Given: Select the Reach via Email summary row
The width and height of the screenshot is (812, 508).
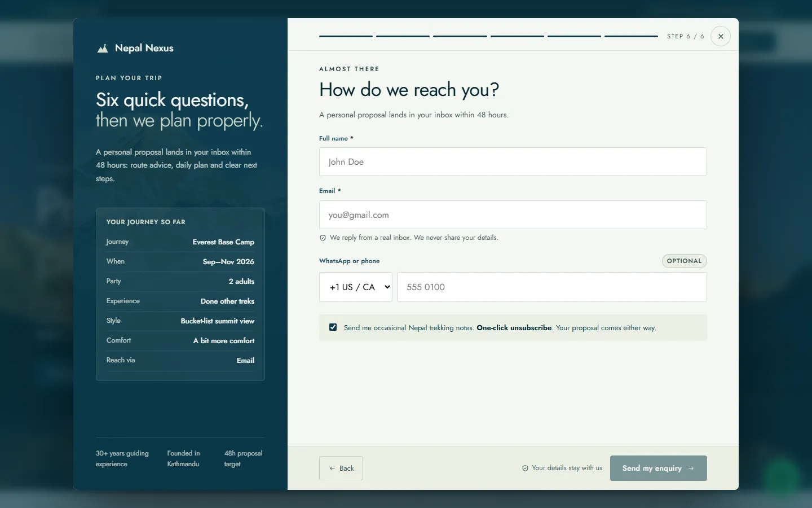Looking at the screenshot, I should (180, 360).
